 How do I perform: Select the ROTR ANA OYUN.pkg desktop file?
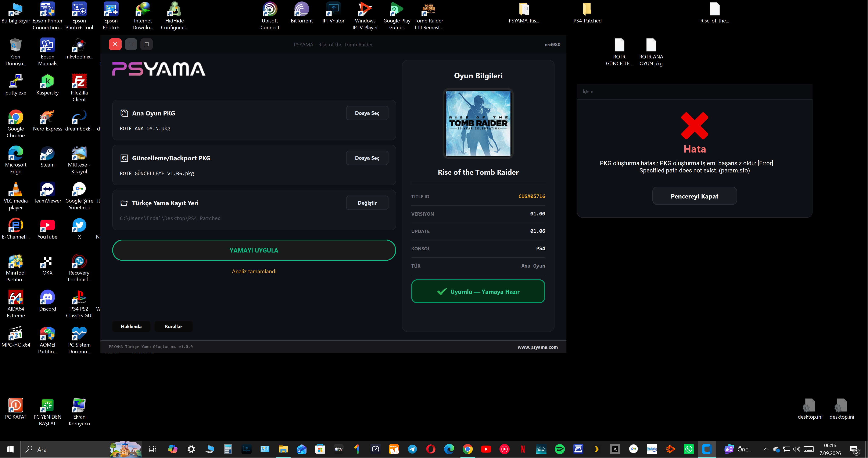coord(651,52)
